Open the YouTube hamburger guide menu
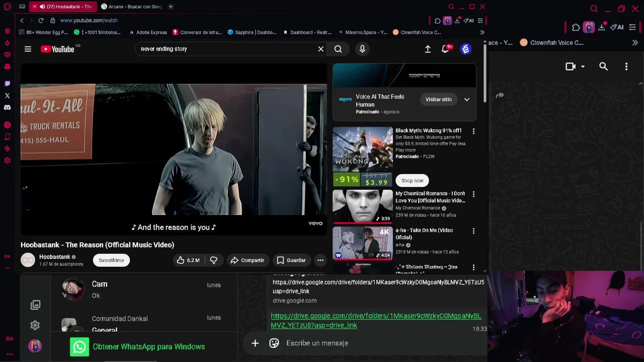Viewport: 644px width, 362px height. point(28,49)
